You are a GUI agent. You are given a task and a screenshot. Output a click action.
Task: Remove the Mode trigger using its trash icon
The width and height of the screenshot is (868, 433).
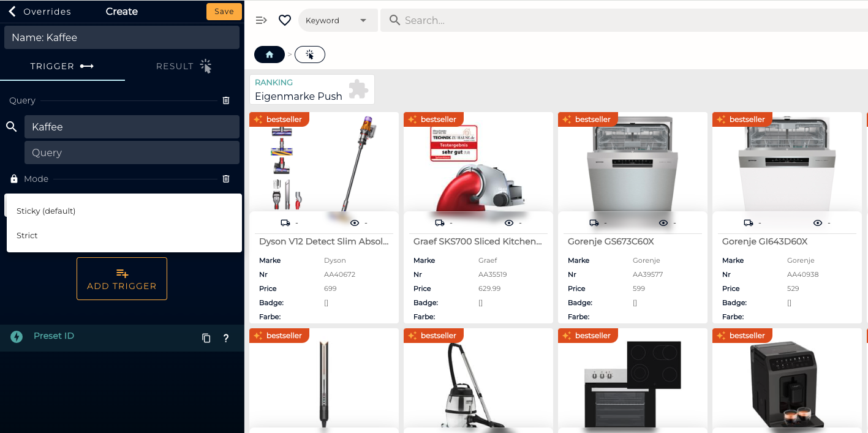226,179
